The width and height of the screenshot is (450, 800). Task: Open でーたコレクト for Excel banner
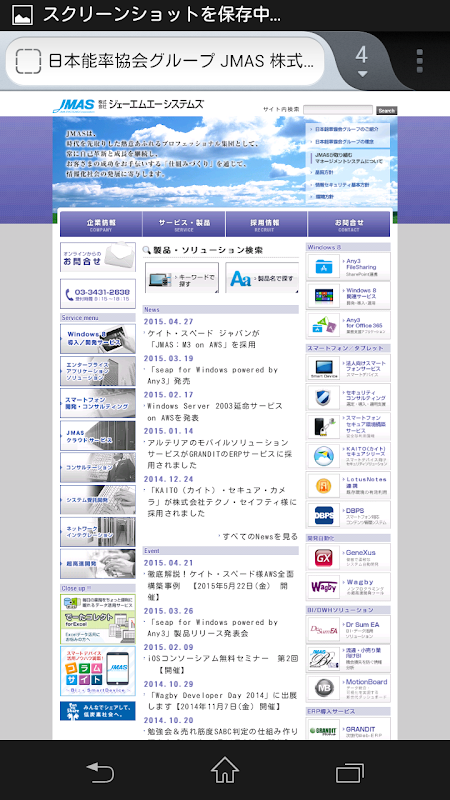tap(98, 619)
